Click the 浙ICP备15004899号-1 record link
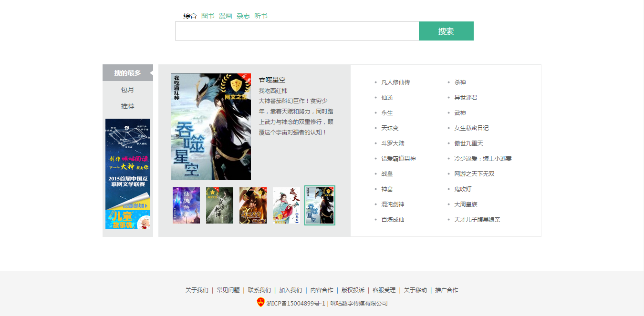This screenshot has width=644, height=316. (x=296, y=304)
